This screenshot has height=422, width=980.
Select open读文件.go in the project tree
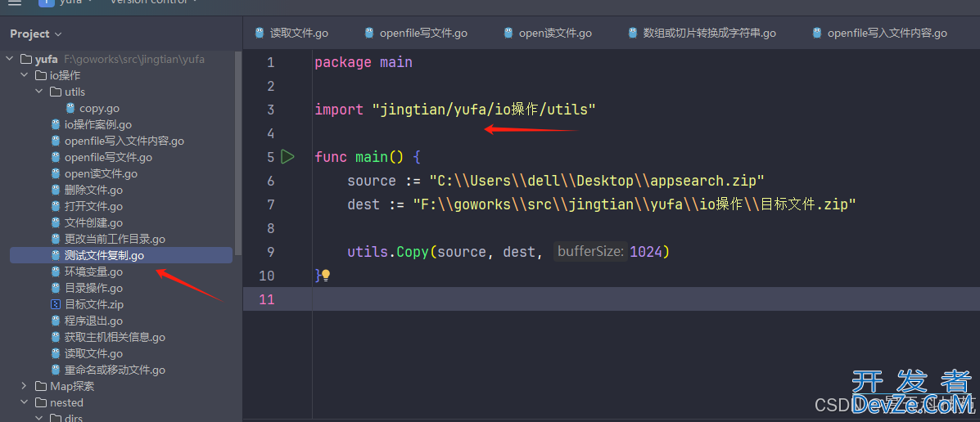tap(101, 173)
